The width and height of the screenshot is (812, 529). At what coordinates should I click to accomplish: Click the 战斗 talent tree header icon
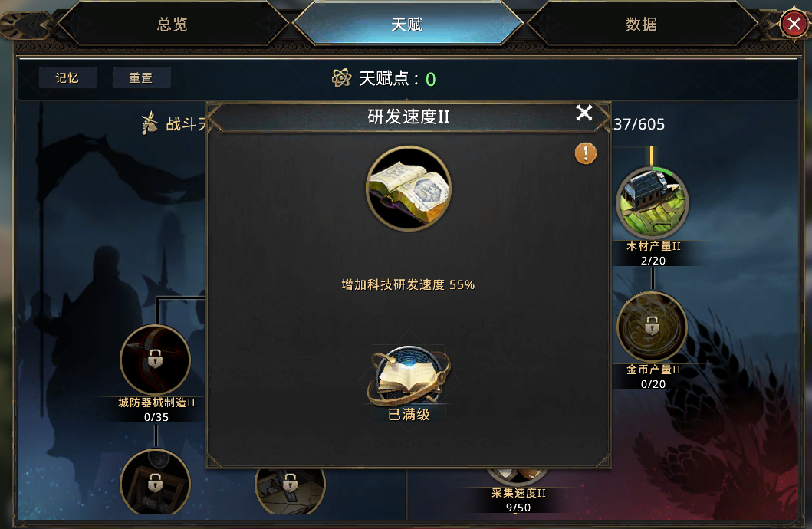pos(150,123)
